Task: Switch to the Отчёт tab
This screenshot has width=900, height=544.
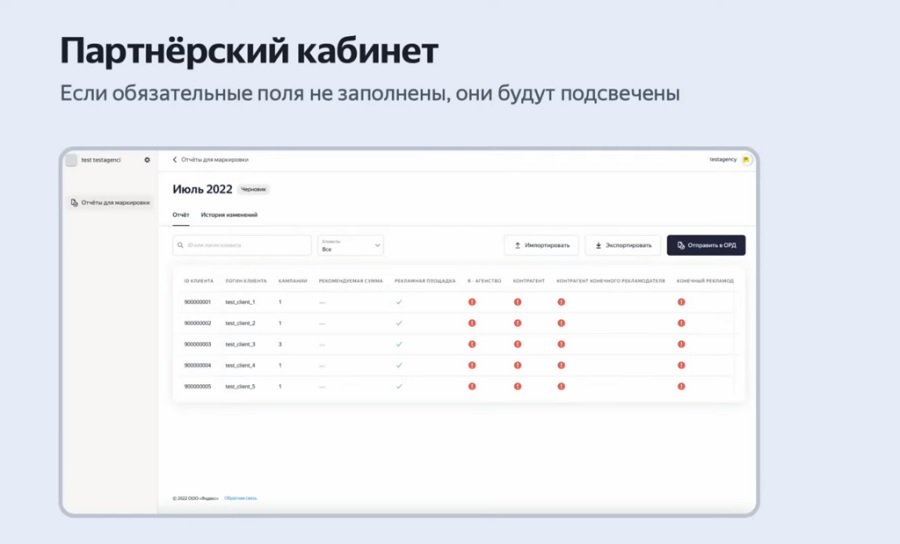Action: pos(181,215)
